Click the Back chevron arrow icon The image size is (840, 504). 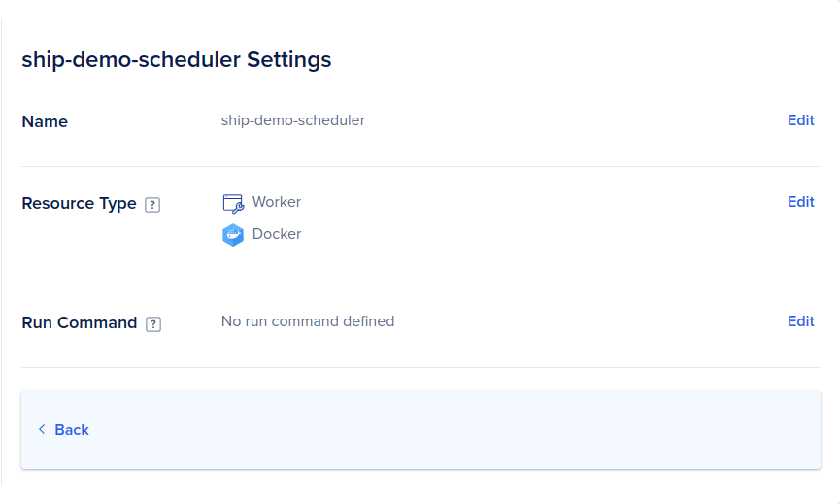click(42, 429)
